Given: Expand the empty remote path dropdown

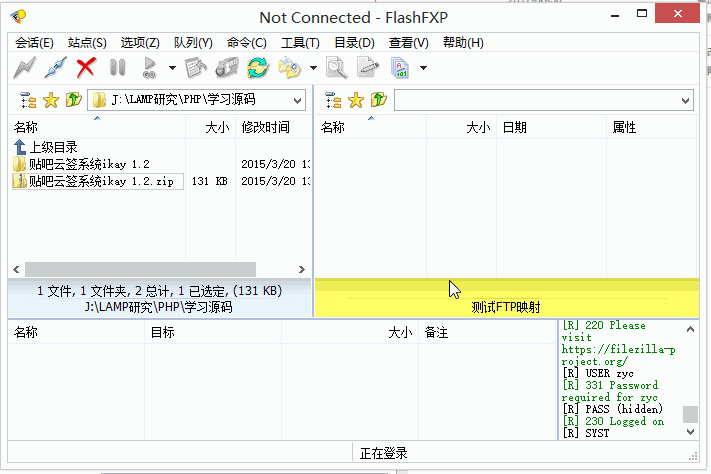Looking at the screenshot, I should tap(686, 100).
